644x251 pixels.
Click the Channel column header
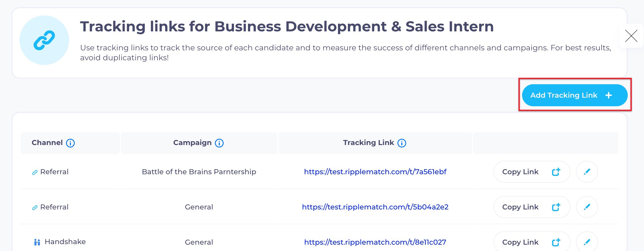pyautogui.click(x=47, y=143)
